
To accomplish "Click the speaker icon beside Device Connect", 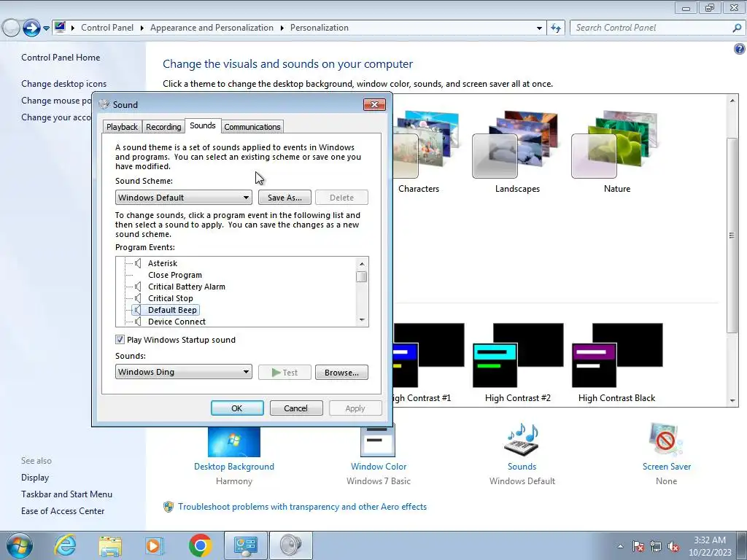I will [138, 322].
